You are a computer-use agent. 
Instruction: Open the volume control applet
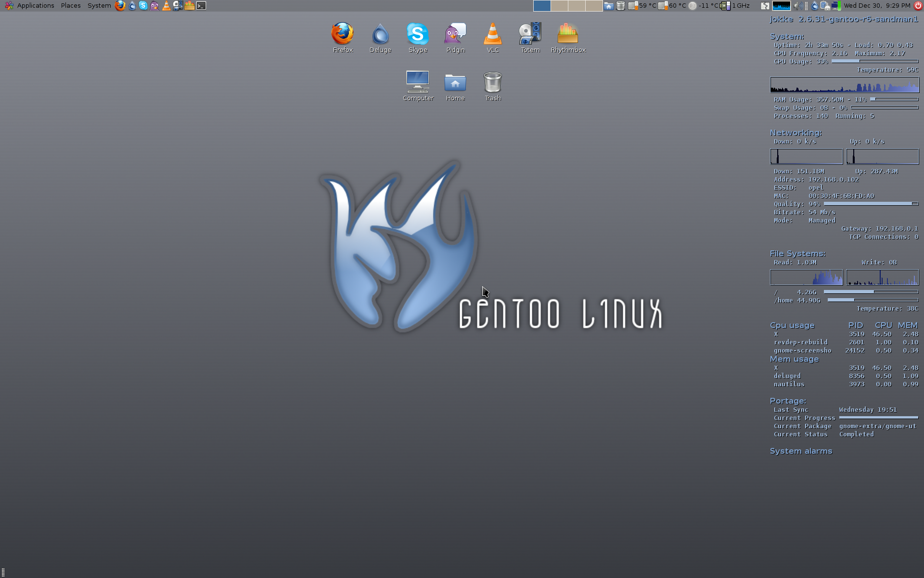pos(798,6)
